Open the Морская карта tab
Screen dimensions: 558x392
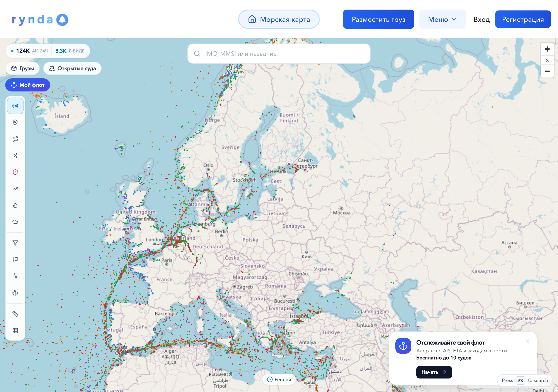279,19
